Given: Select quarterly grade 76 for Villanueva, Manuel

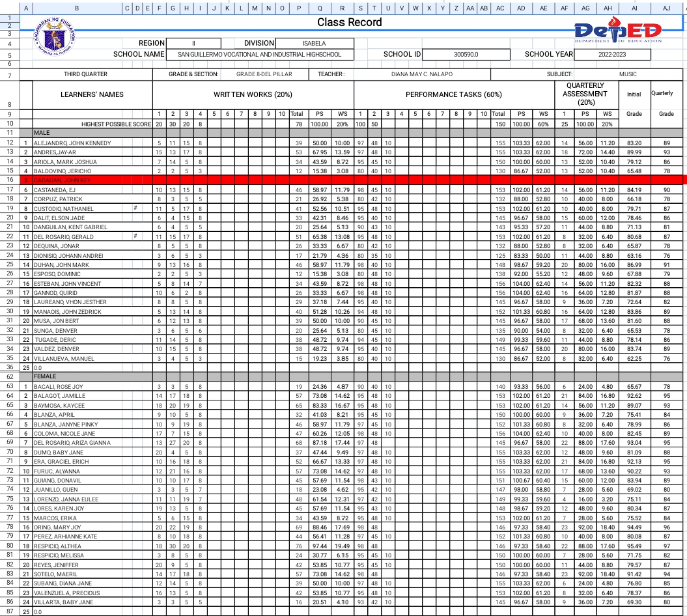Looking at the screenshot, I should [x=666, y=359].
